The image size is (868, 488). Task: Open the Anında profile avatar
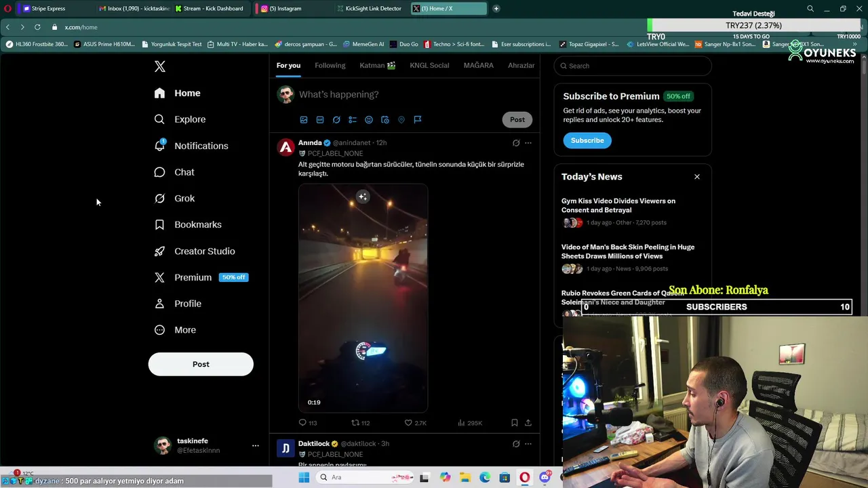[x=285, y=147]
